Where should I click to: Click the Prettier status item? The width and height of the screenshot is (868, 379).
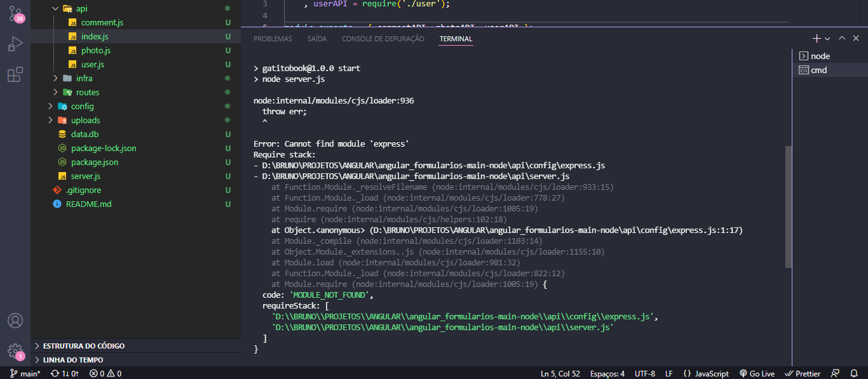coord(803,373)
